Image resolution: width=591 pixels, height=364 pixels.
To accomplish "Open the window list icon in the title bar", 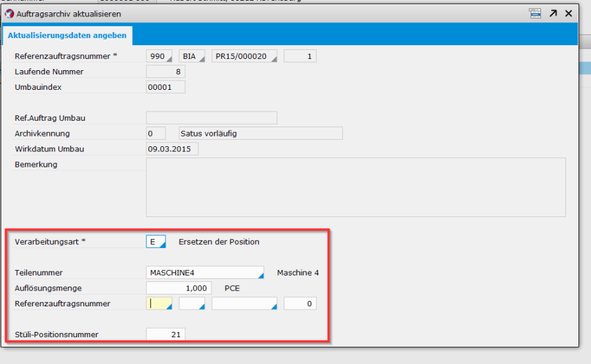I will pyautogui.click(x=535, y=13).
